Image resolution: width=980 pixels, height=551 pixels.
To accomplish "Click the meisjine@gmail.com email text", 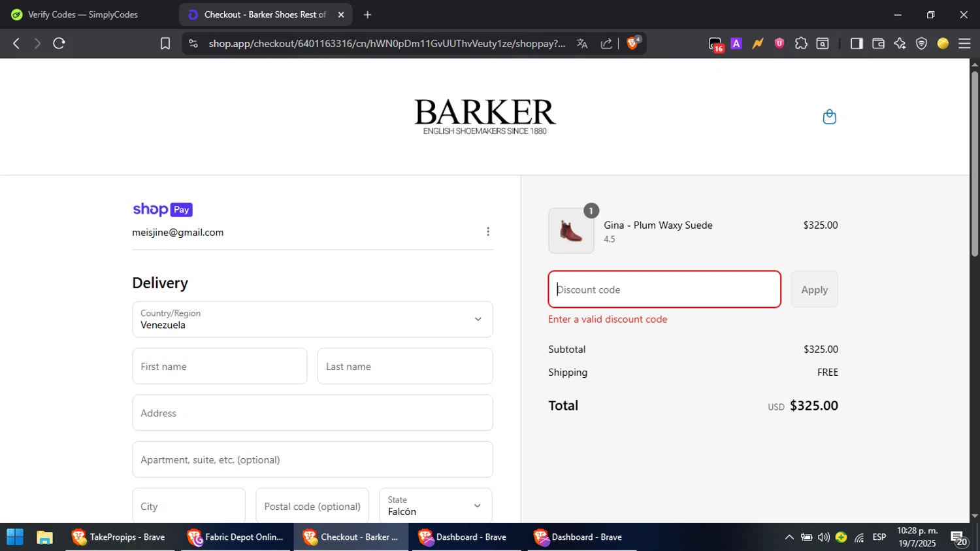I will pos(178,232).
